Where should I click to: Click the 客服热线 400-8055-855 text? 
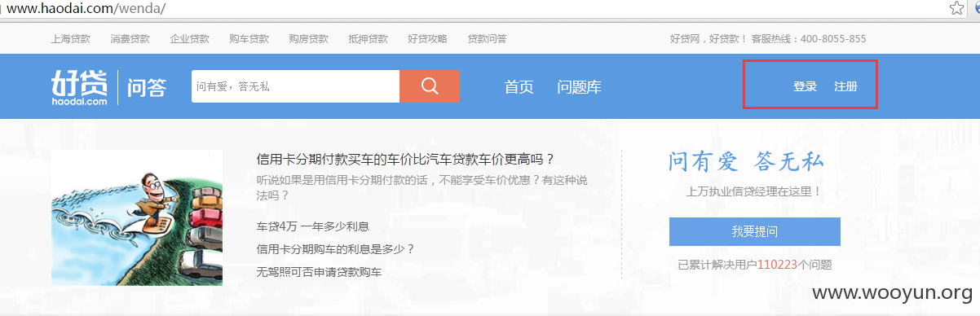click(809, 38)
